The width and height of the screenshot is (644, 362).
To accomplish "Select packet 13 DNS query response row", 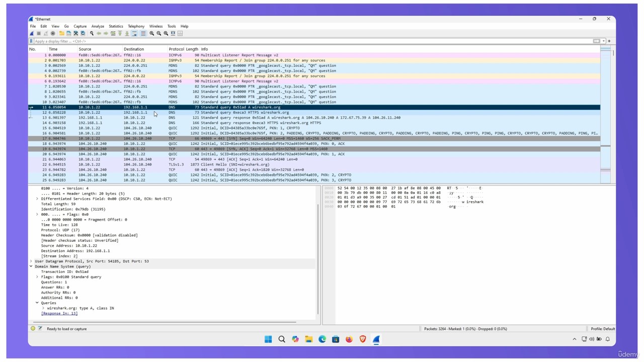I will pos(314,118).
